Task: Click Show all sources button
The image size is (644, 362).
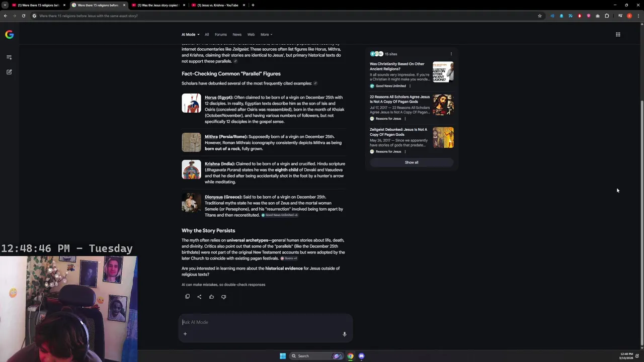Action: 412,162
